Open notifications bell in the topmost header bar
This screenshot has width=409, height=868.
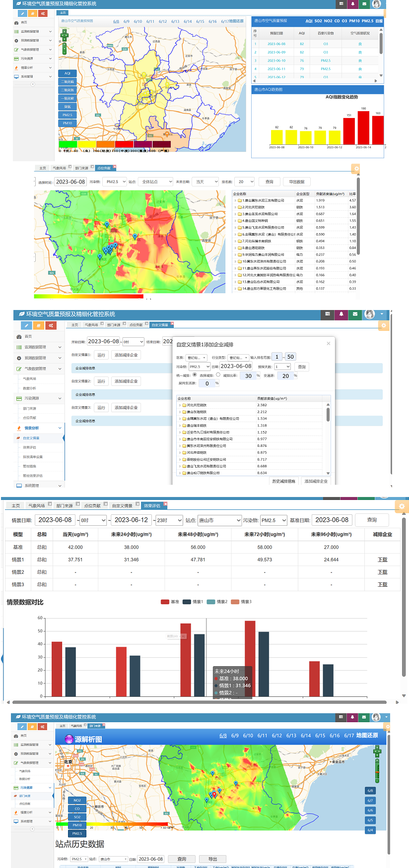[x=353, y=4]
